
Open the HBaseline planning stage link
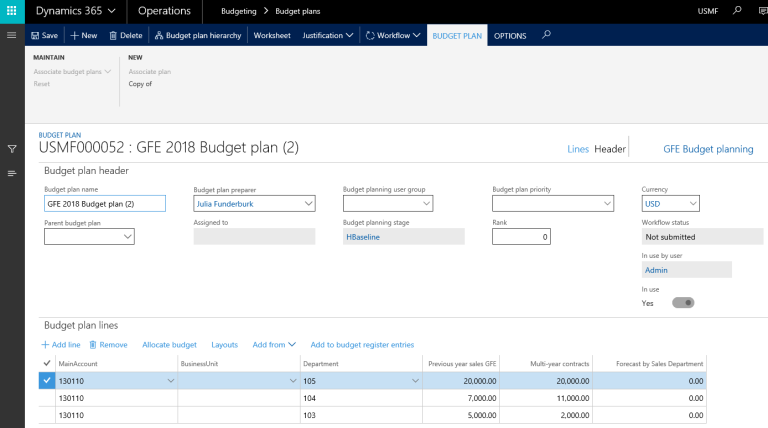point(358,237)
